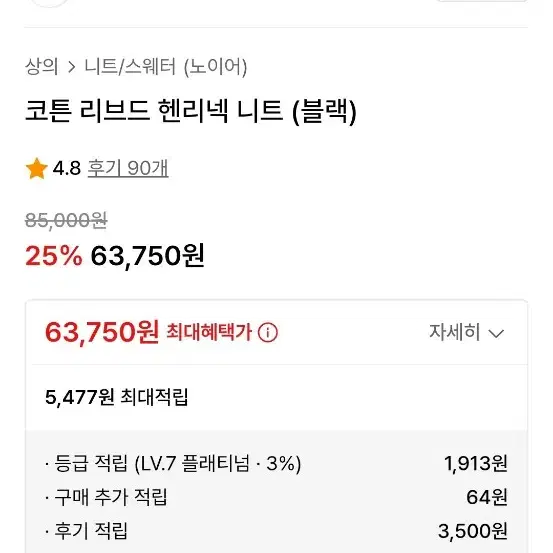This screenshot has height=553, width=553.
Task: Click the black 63,750원 sale price
Action: (x=147, y=256)
